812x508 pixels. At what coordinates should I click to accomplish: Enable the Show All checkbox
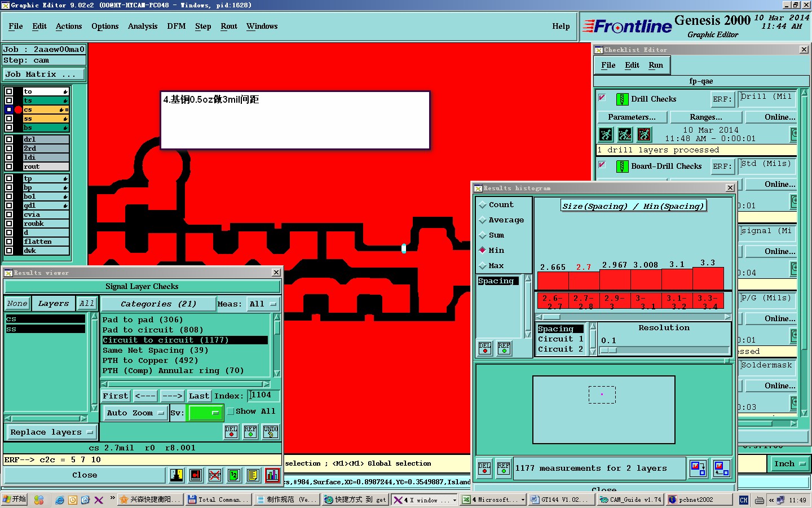231,411
